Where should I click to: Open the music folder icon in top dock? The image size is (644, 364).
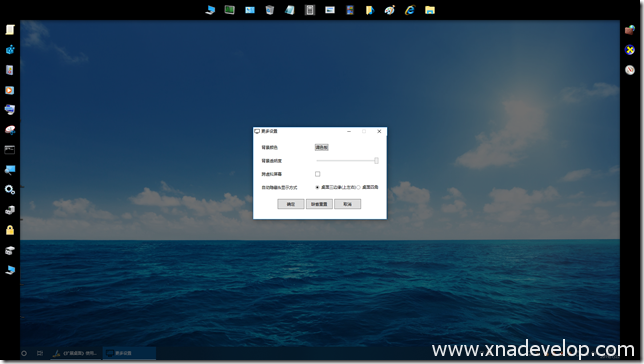370,10
